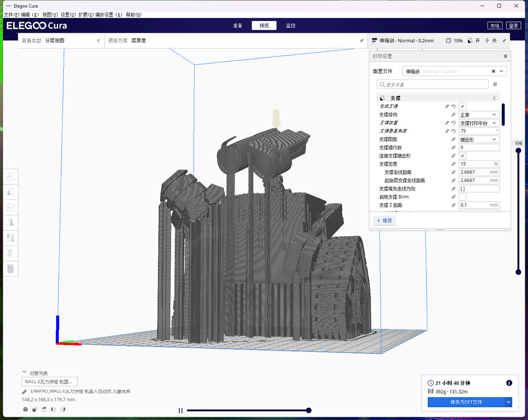This screenshot has height=420, width=528.
Task: Open the settings visibility hamburger menu
Action: (495, 84)
